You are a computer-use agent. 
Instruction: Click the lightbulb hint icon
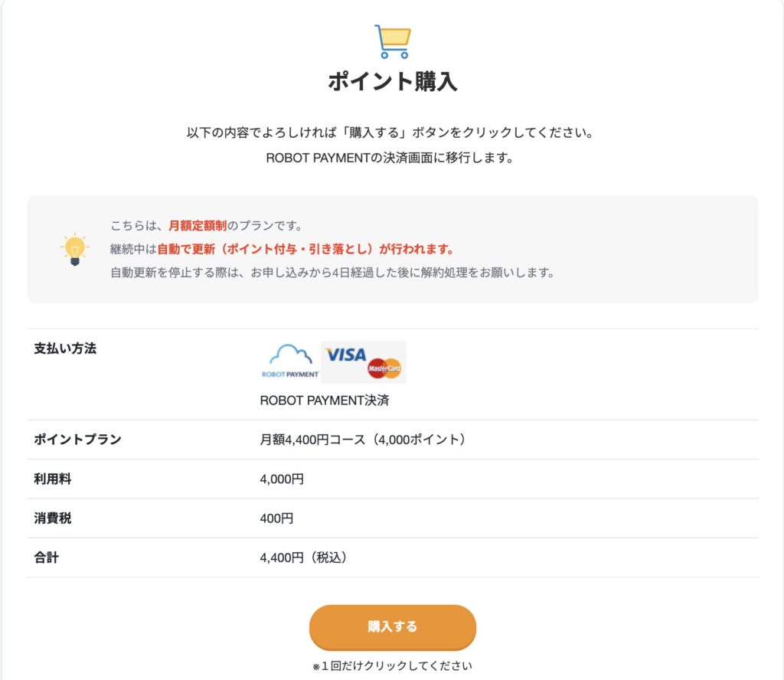pyautogui.click(x=74, y=250)
